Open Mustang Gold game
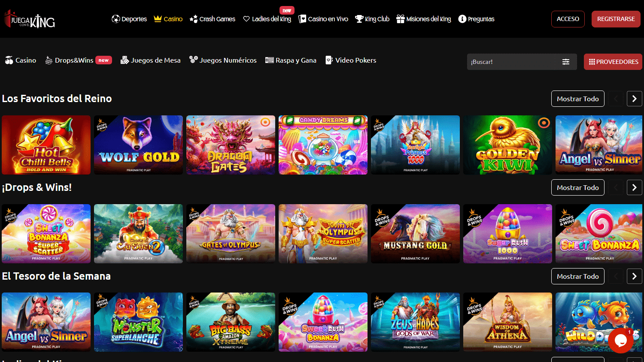 (415, 234)
